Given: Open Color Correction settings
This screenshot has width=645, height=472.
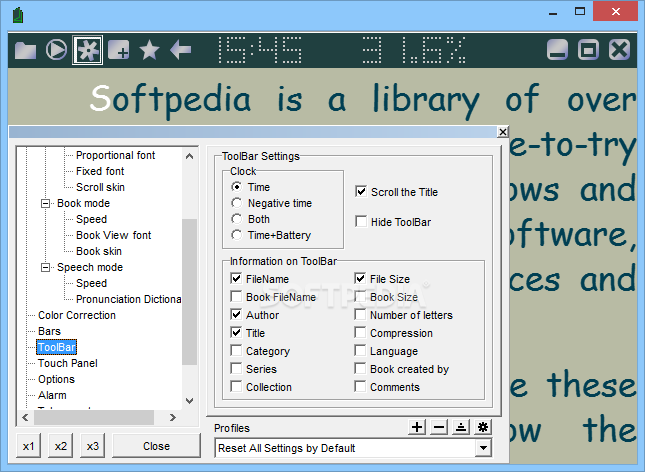Looking at the screenshot, I should pyautogui.click(x=77, y=315).
